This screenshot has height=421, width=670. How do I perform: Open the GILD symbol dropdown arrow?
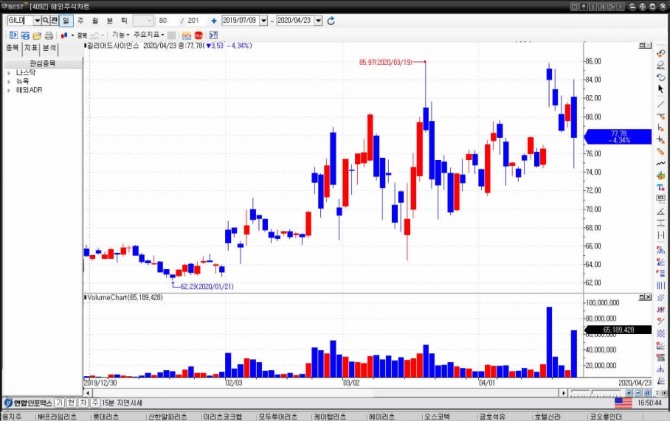coord(37,21)
